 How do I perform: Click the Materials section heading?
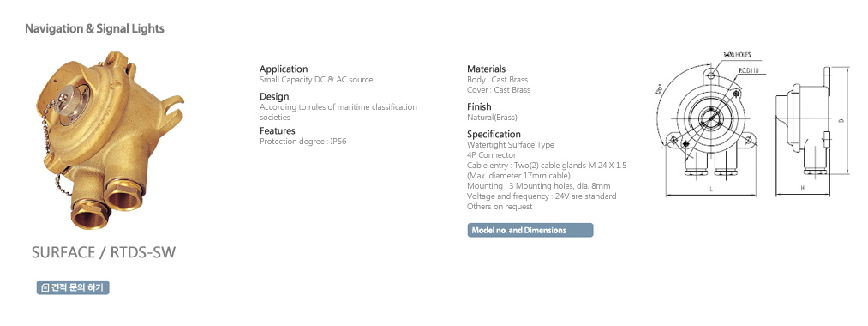coord(486,69)
